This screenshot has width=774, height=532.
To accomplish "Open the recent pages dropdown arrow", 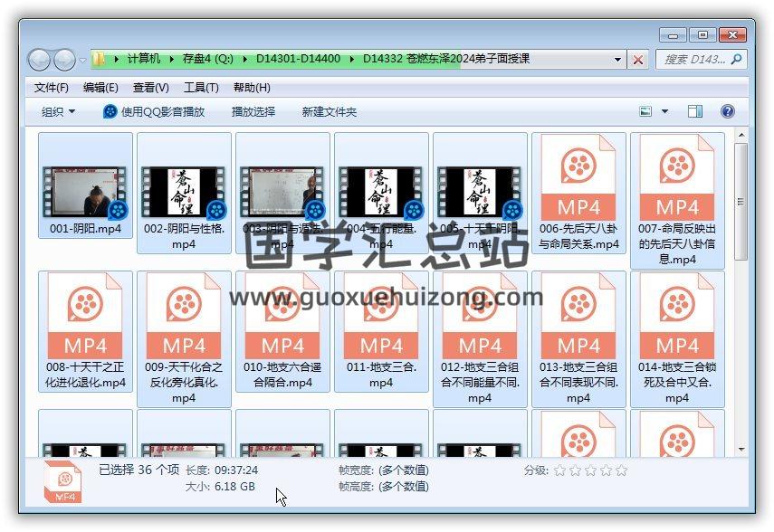I will [x=82, y=61].
